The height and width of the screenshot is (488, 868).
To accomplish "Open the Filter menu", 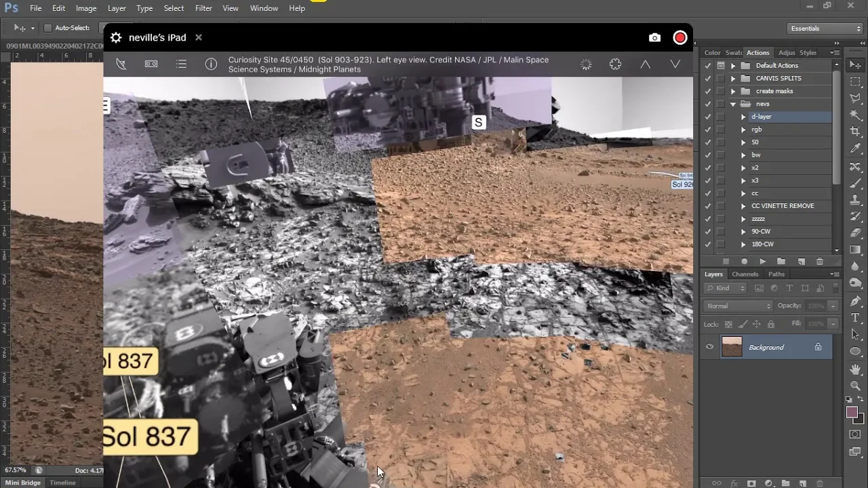I will (203, 8).
